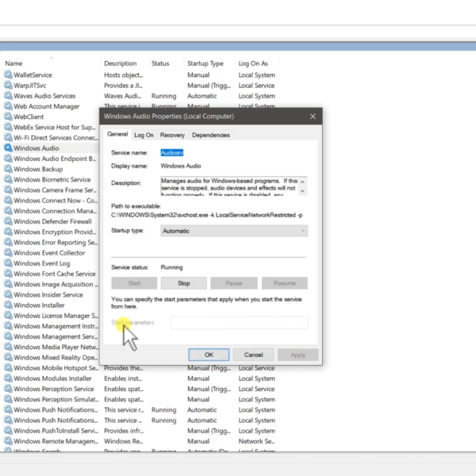This screenshot has height=476, width=476.
Task: Click the Windows Font Cache Service icon
Action: 8,274
